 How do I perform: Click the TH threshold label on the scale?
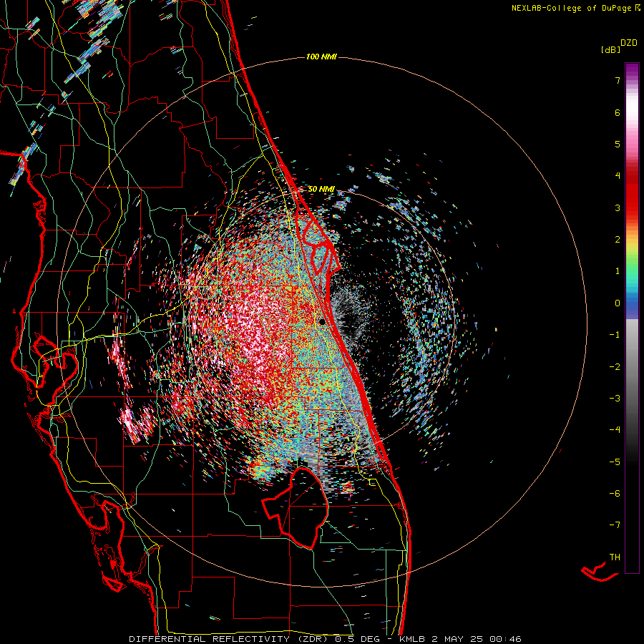pyautogui.click(x=615, y=557)
